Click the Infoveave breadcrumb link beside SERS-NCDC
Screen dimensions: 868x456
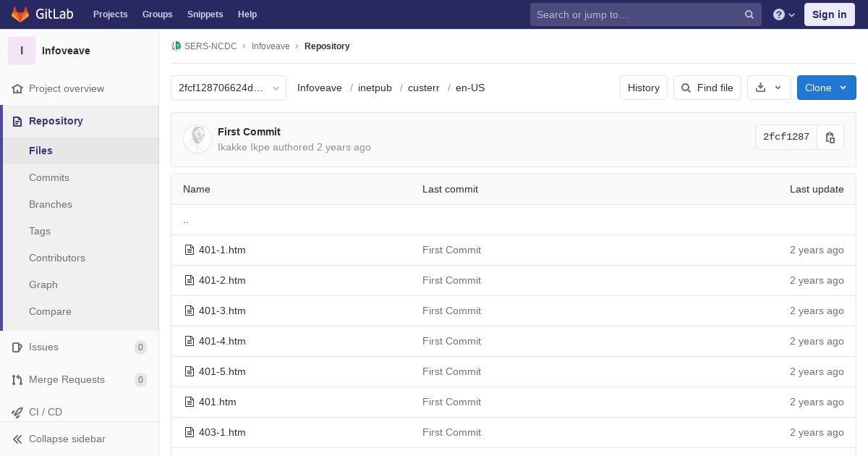pos(271,46)
